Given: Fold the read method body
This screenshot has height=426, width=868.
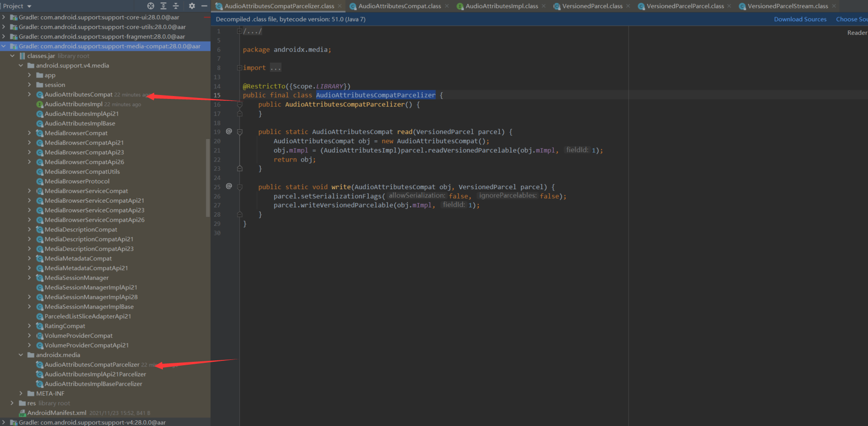Looking at the screenshot, I should coord(240,132).
